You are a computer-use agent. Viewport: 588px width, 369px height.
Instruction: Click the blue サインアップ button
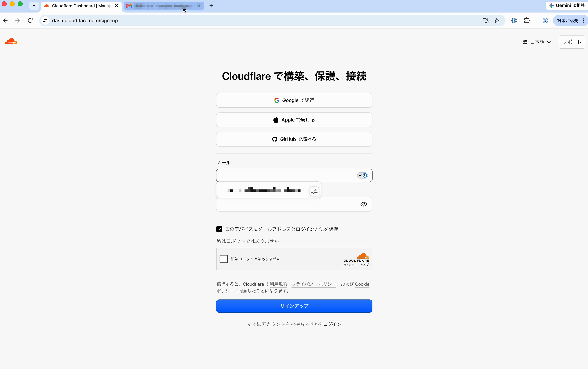click(294, 306)
